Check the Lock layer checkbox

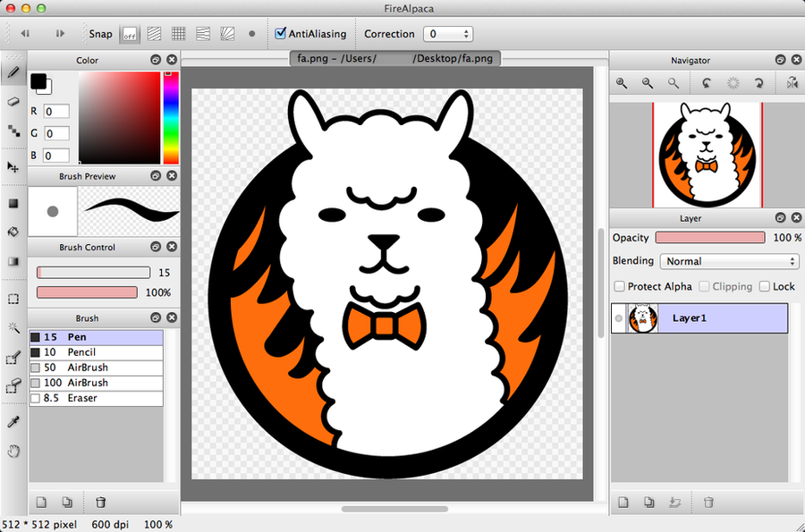click(765, 286)
